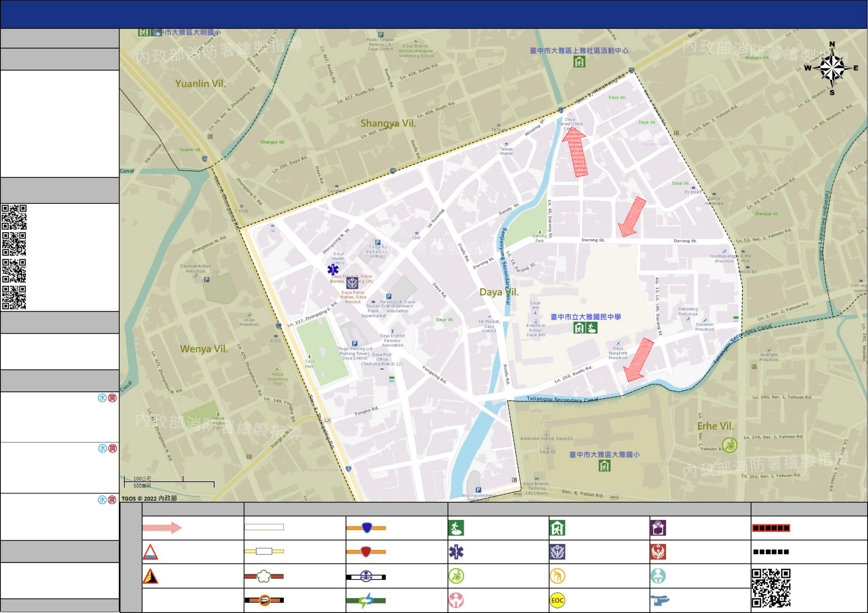Click the blue helicopter icon in legend
This screenshot has height=613, width=868.
(659, 601)
